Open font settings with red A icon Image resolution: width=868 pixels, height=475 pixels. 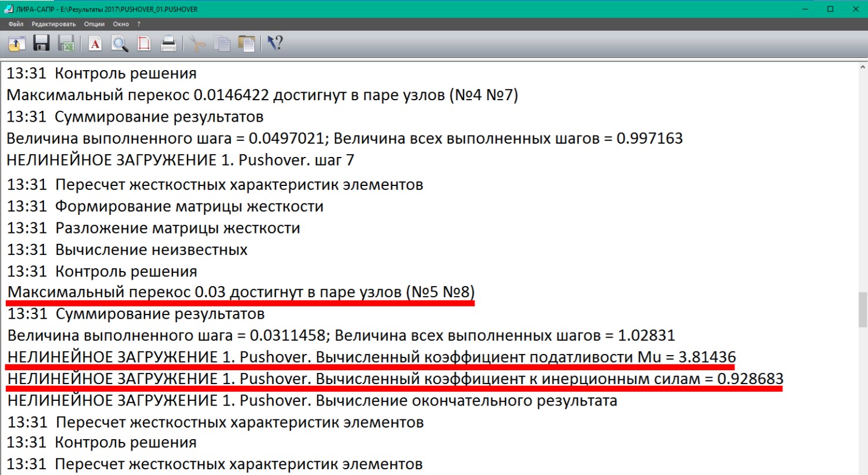coord(95,43)
